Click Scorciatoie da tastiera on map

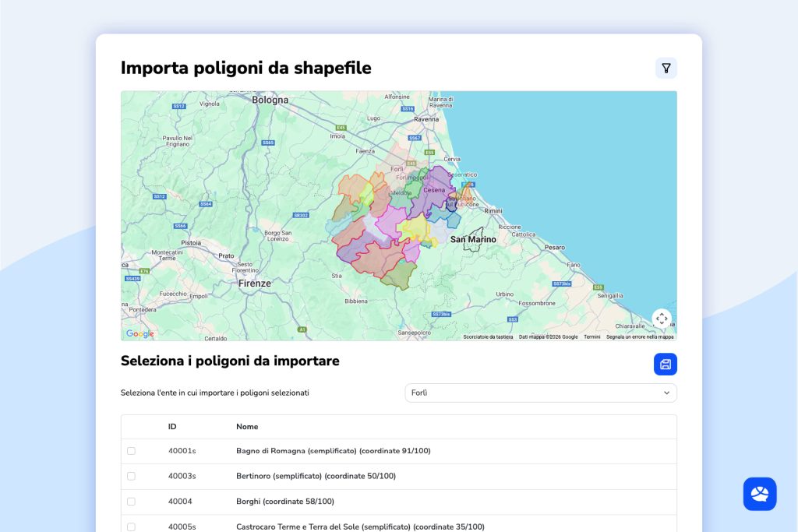pos(488,336)
